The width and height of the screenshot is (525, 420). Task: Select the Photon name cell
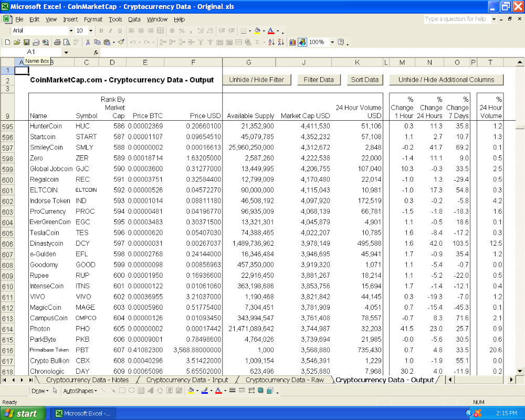coord(51,329)
